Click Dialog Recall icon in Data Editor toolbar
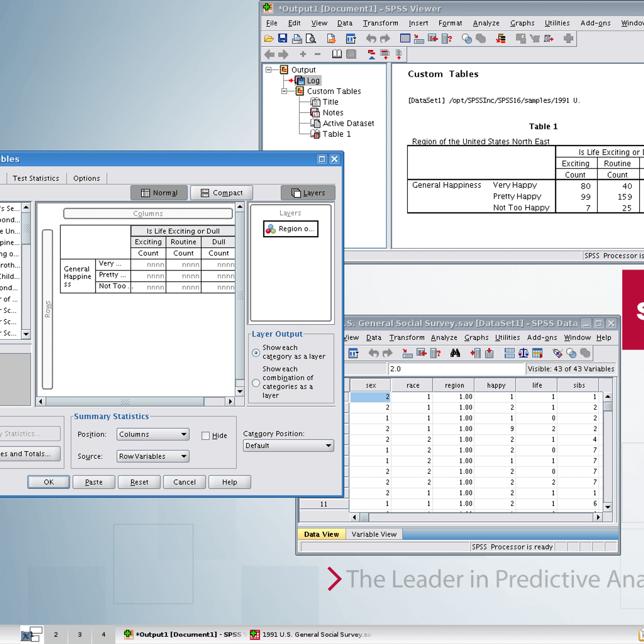This screenshot has height=644, width=644. pyautogui.click(x=353, y=353)
